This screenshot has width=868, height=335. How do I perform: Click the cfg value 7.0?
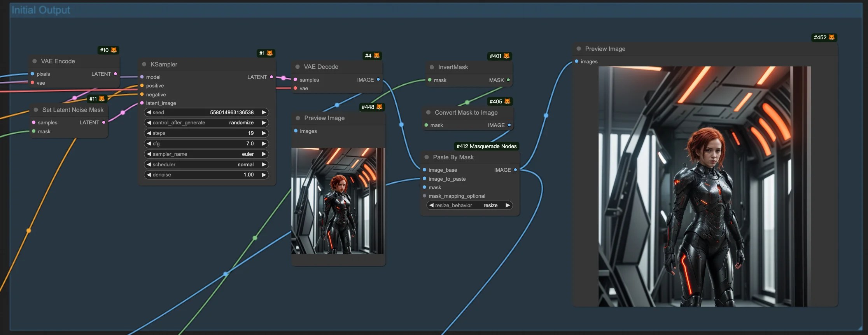pyautogui.click(x=250, y=143)
